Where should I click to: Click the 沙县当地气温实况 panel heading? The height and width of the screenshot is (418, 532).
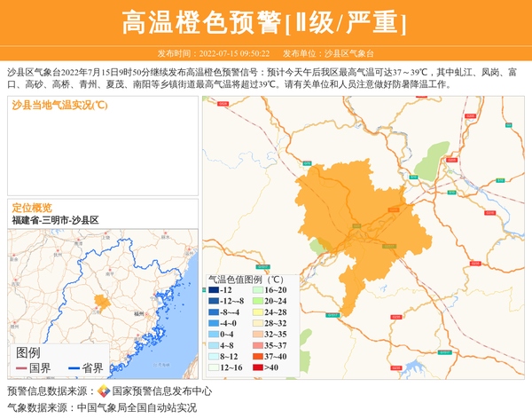point(59,106)
